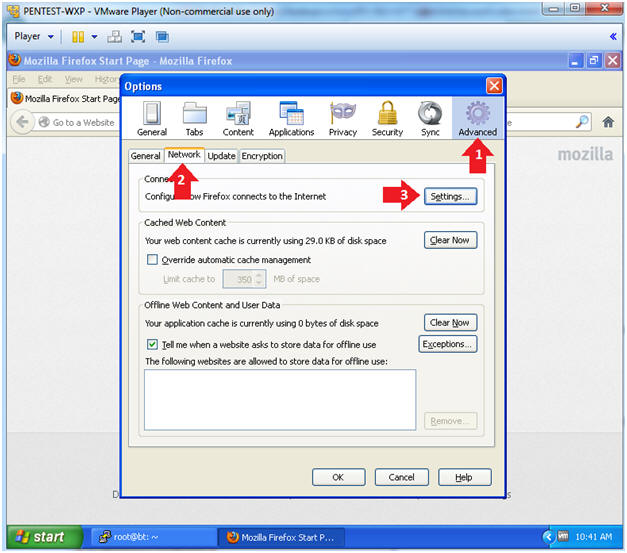This screenshot has height=553, width=627.
Task: Close the Options dialog with X
Action: click(494, 86)
